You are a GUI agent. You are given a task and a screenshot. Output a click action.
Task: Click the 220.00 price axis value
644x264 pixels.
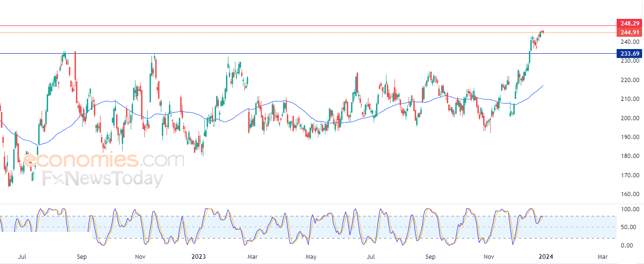[x=630, y=80]
